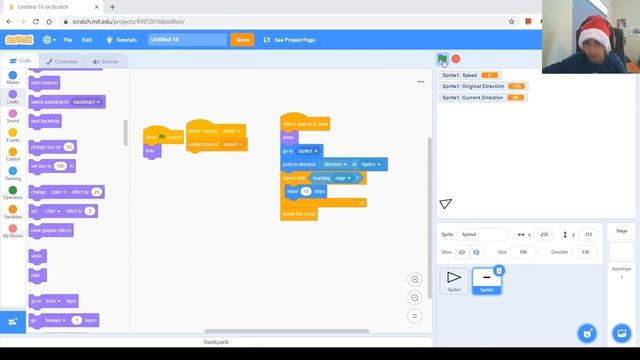Set sprite visibility to shown (eye icon)
The image size is (640, 360).
coord(462,252)
